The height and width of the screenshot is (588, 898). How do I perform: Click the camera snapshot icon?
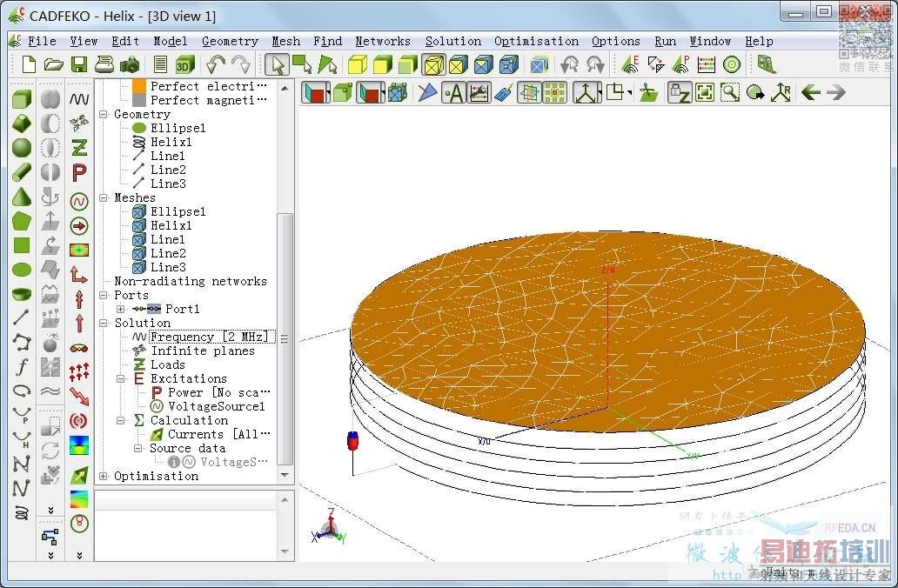[130, 64]
